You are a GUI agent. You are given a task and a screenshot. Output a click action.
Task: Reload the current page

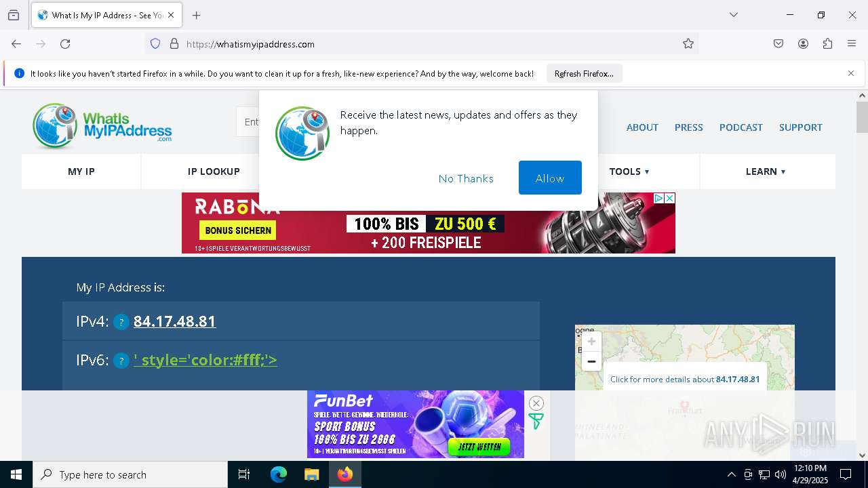coord(65,44)
